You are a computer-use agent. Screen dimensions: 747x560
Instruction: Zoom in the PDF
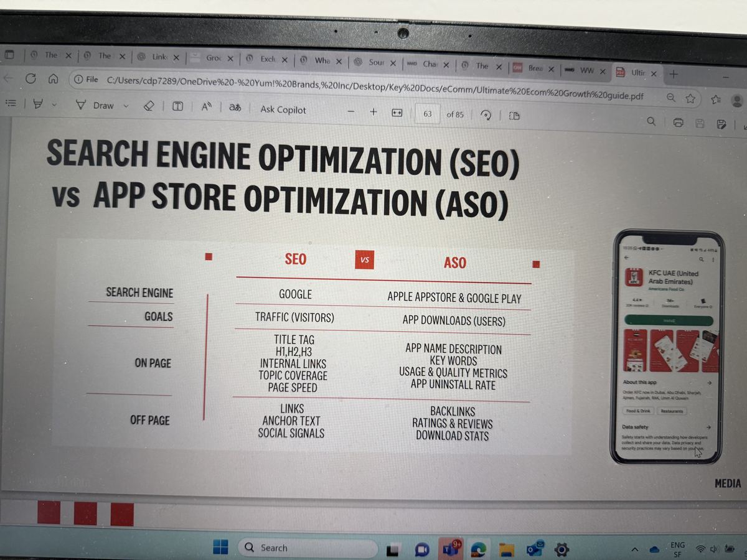[374, 112]
